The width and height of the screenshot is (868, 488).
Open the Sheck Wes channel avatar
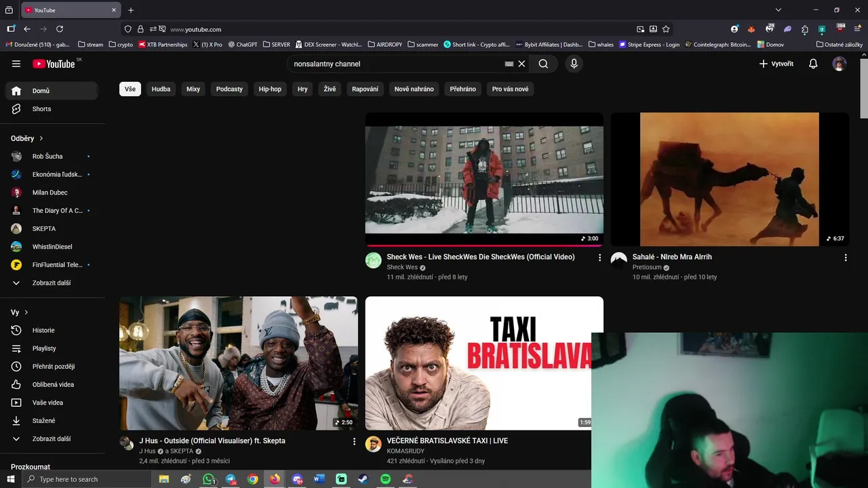374,260
